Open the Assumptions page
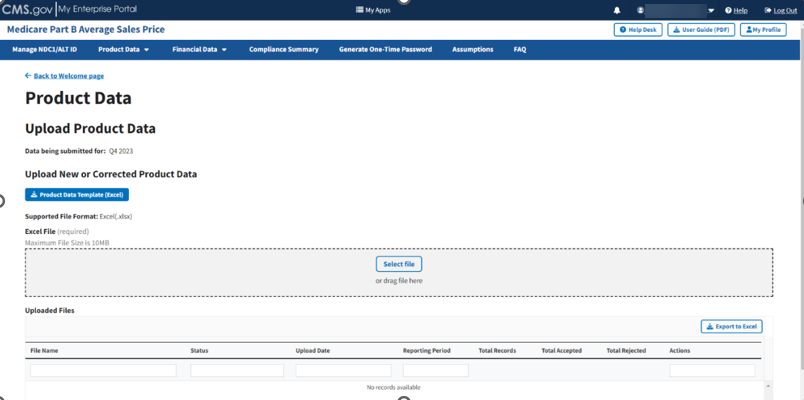This screenshot has height=400, width=804. point(472,49)
